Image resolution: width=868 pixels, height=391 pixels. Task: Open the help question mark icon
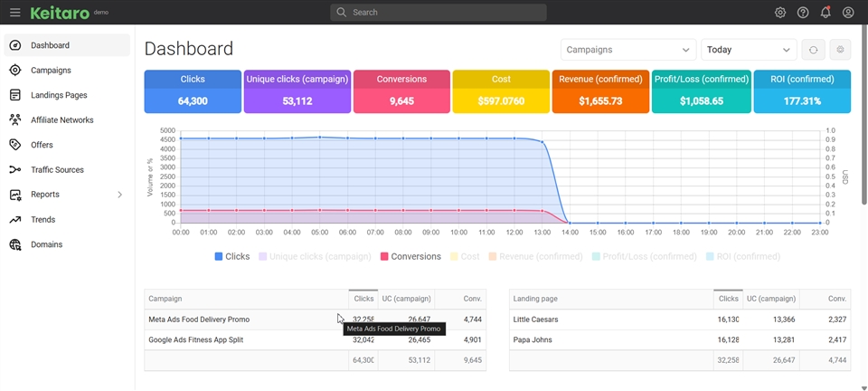point(803,13)
